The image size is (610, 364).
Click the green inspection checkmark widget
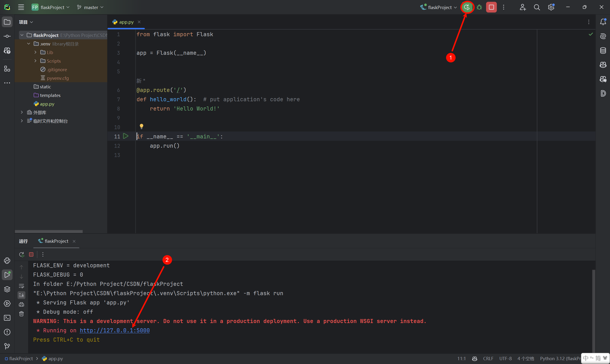pyautogui.click(x=591, y=34)
